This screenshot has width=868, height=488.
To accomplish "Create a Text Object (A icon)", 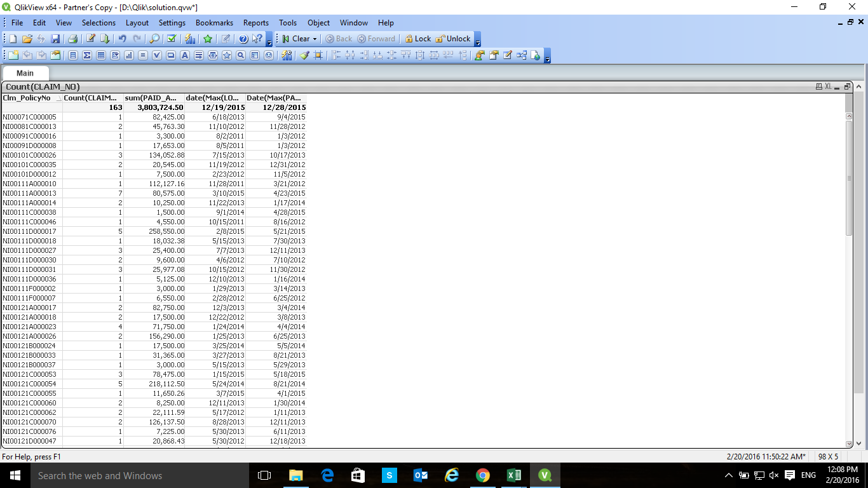I will (x=184, y=55).
